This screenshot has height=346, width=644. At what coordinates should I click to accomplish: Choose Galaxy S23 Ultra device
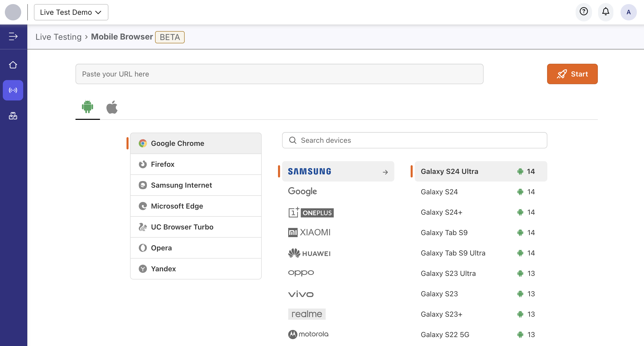(481, 273)
